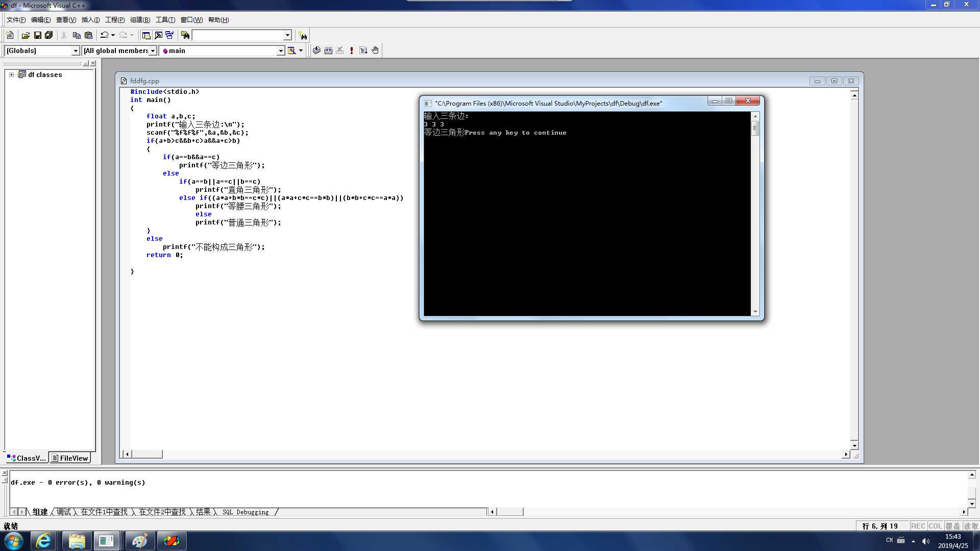Open Internet Explorer from the taskbar

43,541
